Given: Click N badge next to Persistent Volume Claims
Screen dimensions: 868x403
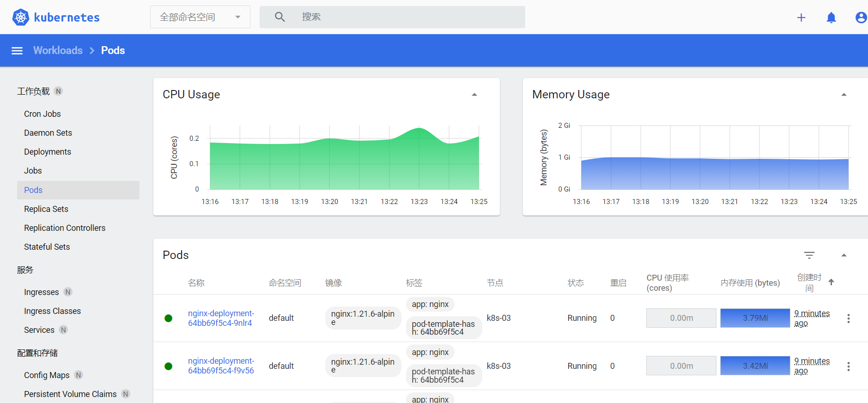Looking at the screenshot, I should point(126,394).
